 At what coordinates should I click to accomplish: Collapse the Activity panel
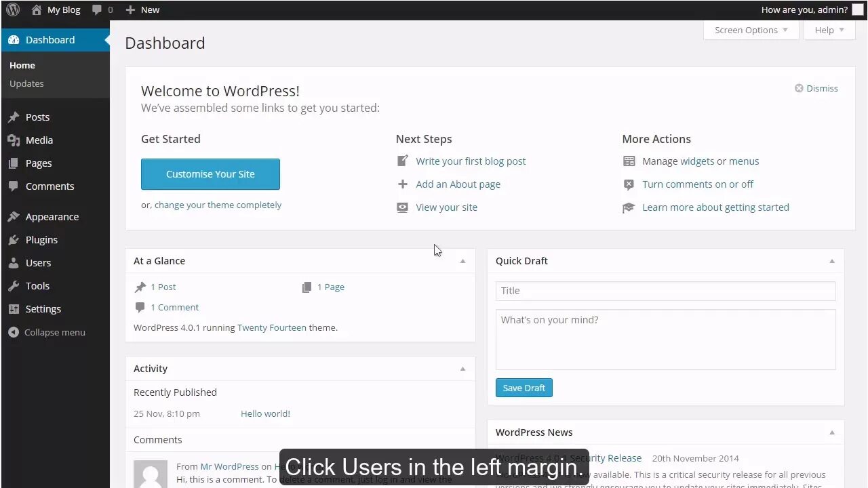click(x=462, y=369)
